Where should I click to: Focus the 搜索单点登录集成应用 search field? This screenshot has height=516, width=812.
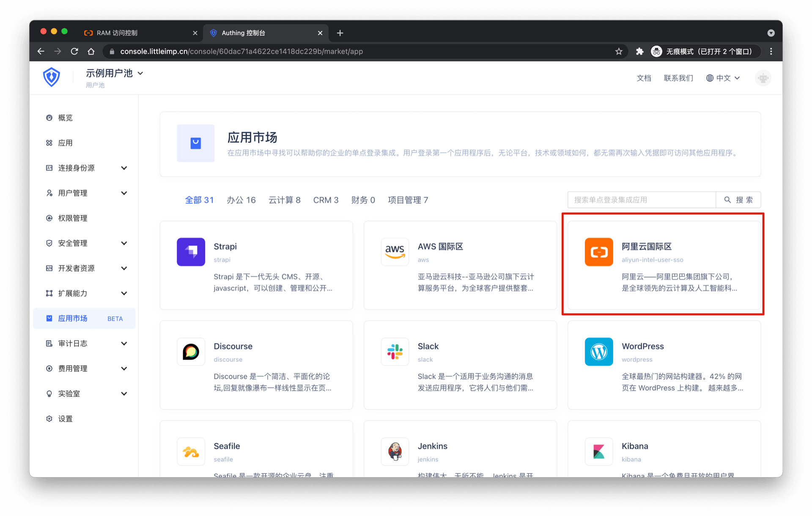click(x=641, y=200)
